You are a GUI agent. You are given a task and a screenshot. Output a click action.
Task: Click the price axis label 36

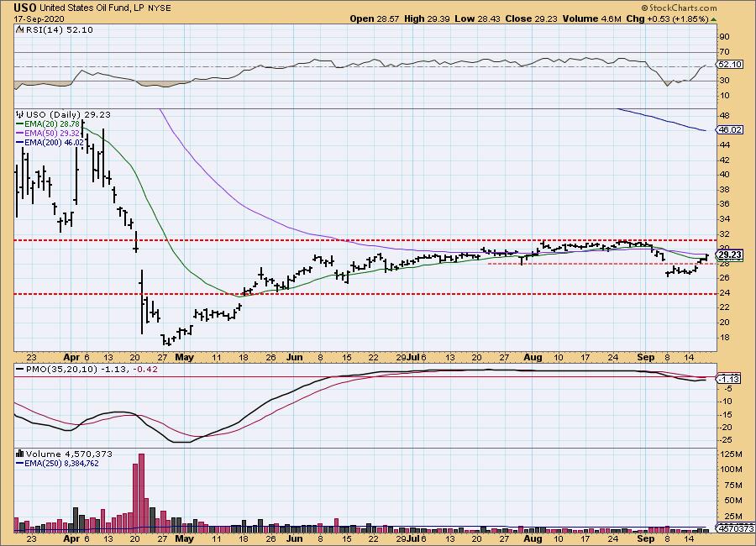click(x=724, y=204)
